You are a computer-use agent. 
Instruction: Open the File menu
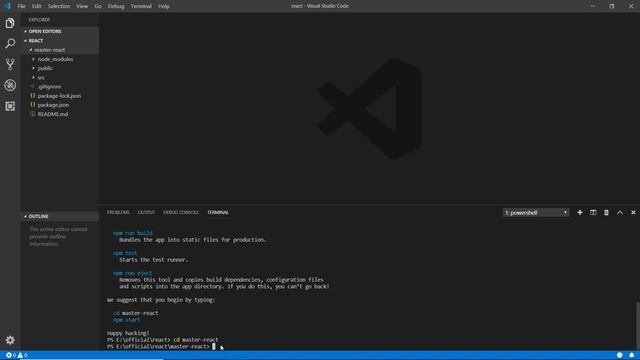click(x=21, y=6)
